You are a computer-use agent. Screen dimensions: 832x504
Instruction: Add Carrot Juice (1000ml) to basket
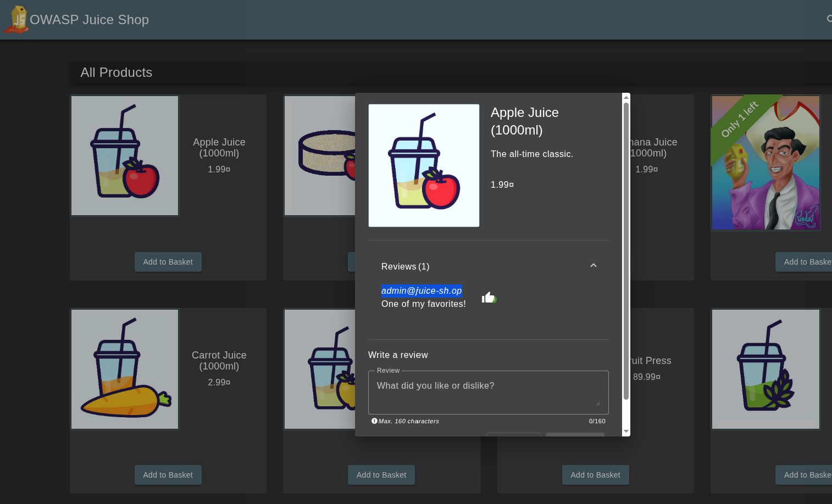click(168, 475)
